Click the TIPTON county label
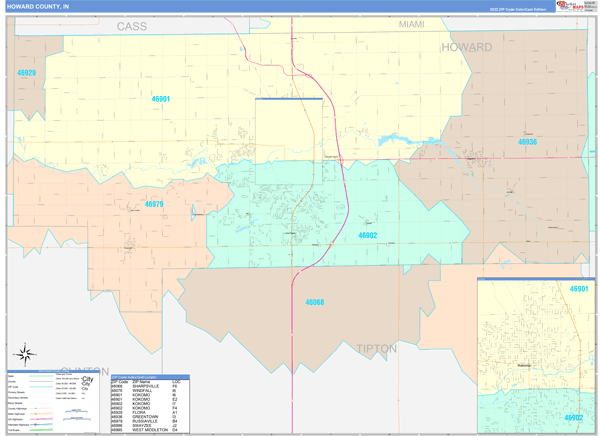The height and width of the screenshot is (436, 600). (378, 348)
